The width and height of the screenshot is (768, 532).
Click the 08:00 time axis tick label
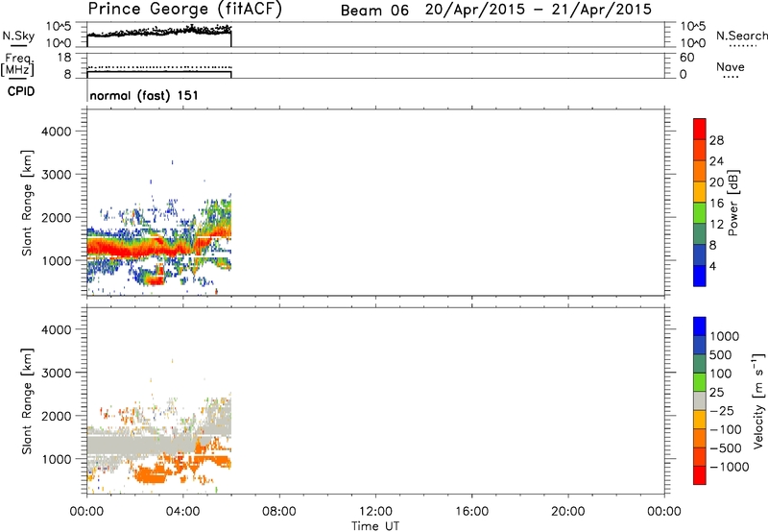click(278, 512)
